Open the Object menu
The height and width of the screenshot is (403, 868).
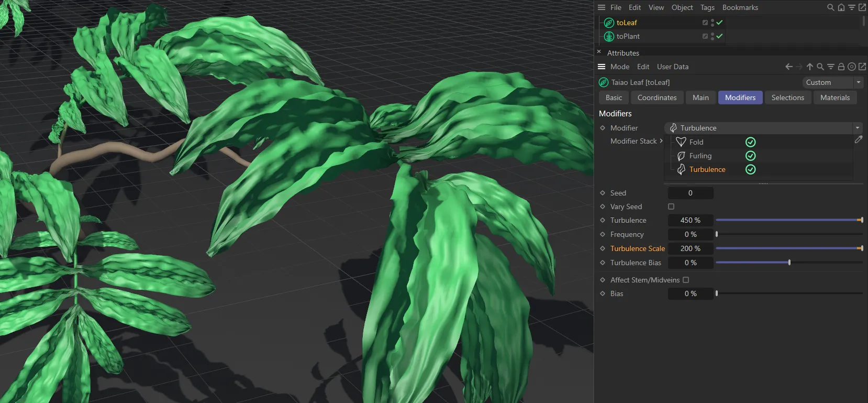682,7
